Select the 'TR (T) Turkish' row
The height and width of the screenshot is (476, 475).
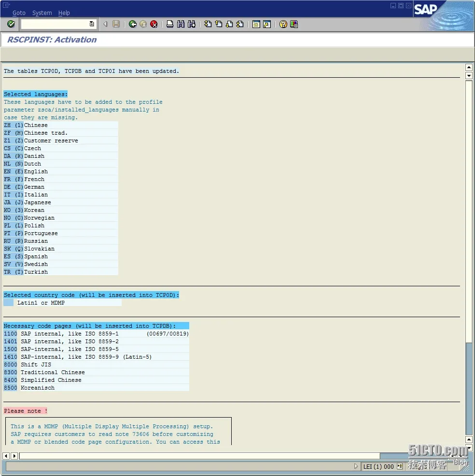click(x=61, y=272)
